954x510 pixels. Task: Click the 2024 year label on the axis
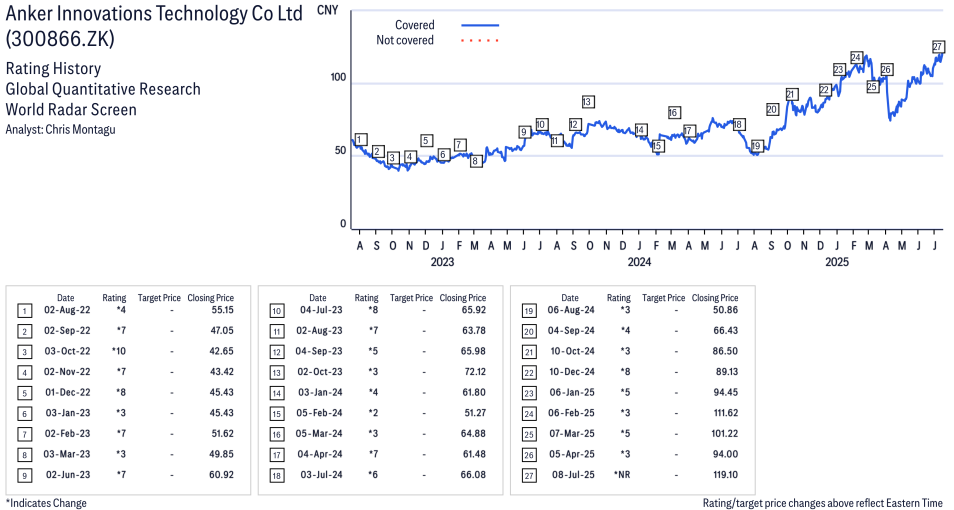(639, 262)
